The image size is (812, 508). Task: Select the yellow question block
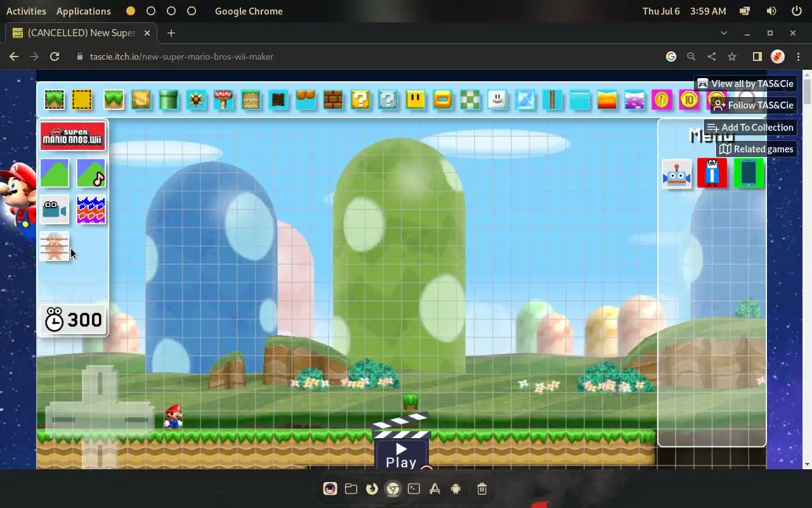[x=360, y=100]
